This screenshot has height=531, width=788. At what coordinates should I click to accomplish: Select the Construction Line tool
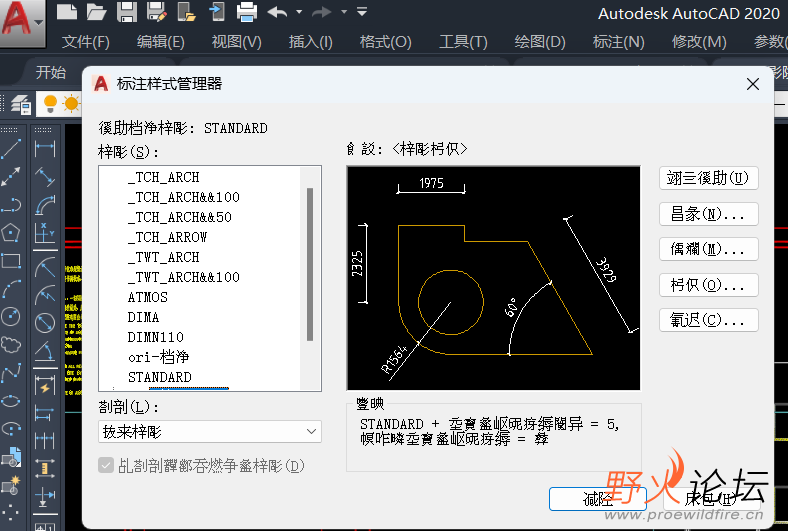tap(11, 176)
